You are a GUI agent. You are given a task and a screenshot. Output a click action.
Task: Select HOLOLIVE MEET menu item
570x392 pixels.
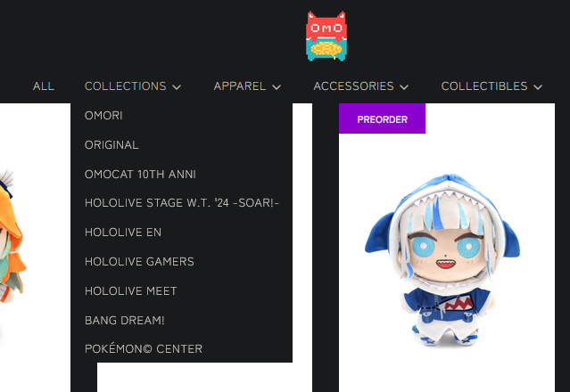[x=130, y=290]
